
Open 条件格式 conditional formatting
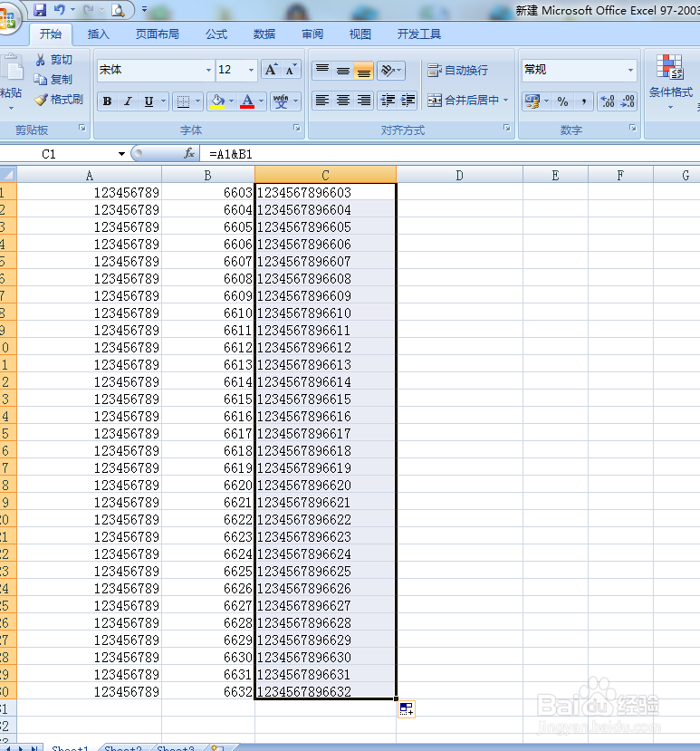coord(670,81)
